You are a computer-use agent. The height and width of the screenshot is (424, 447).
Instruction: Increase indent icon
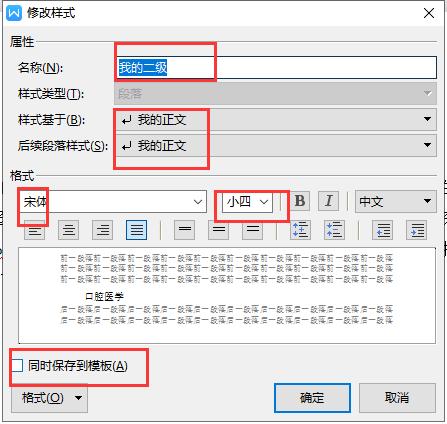[x=417, y=230]
